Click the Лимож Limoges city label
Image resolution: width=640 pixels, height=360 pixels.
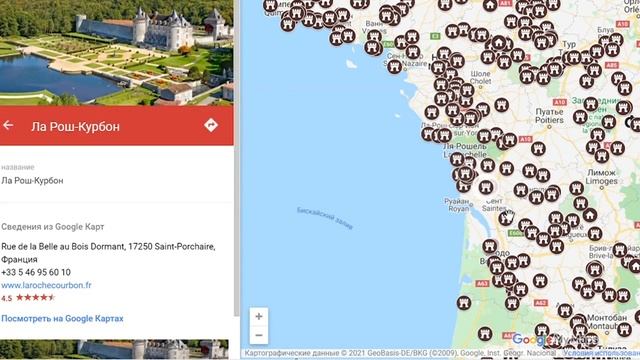601,177
